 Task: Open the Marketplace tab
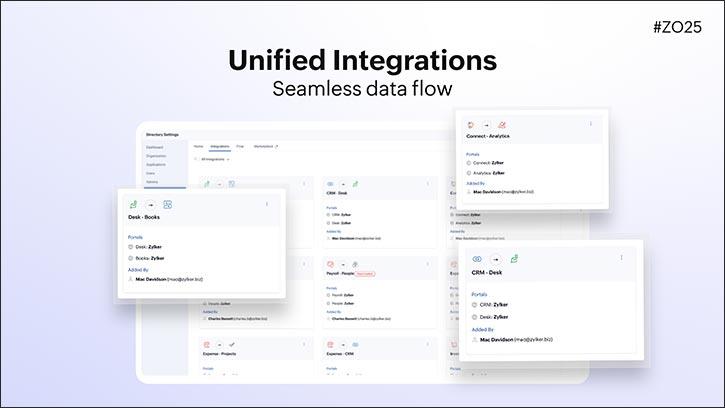(x=264, y=146)
